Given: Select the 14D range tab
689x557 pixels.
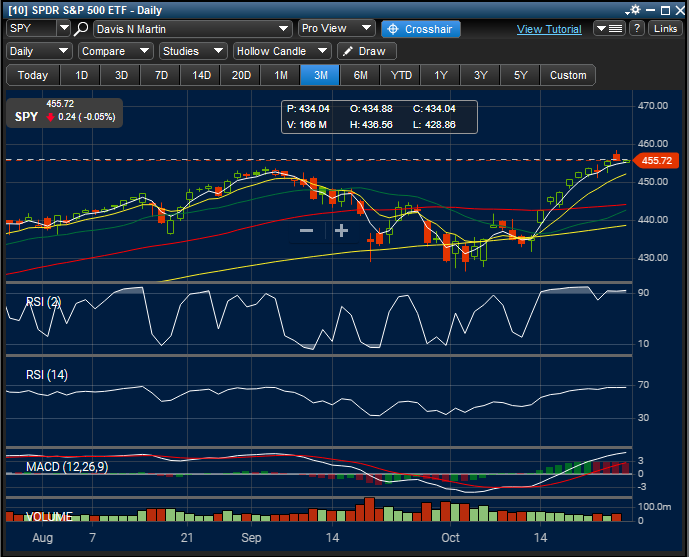Looking at the screenshot, I should pyautogui.click(x=201, y=75).
